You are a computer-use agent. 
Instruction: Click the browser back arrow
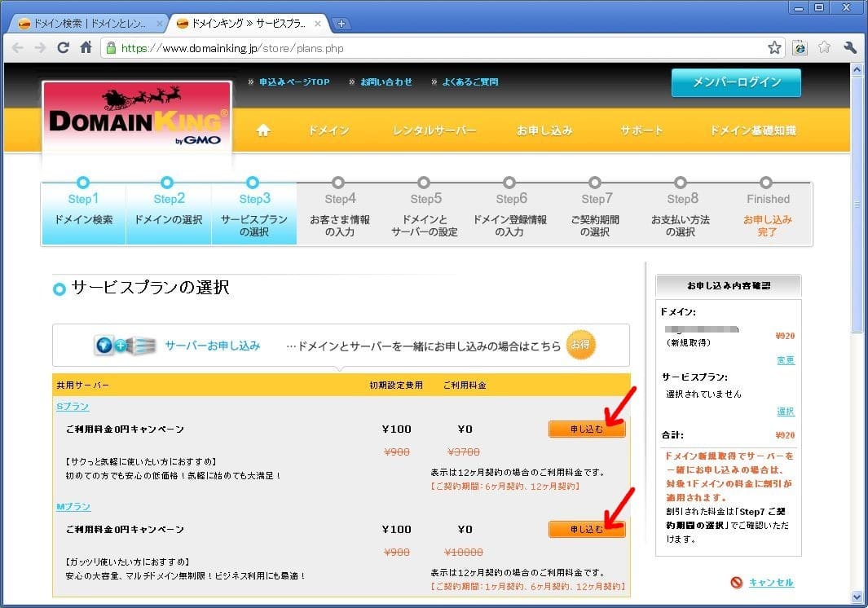(x=17, y=47)
